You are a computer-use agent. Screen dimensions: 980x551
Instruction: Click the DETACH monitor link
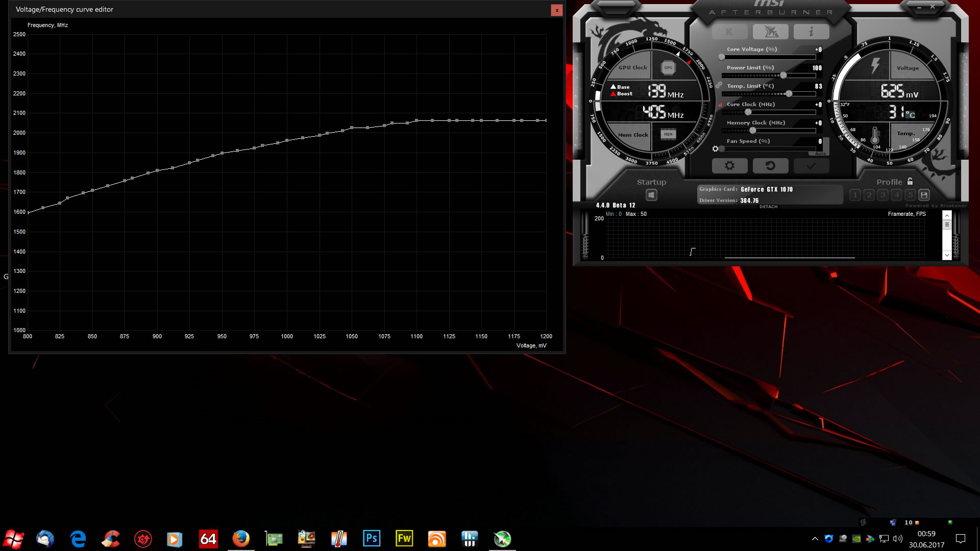click(x=768, y=207)
